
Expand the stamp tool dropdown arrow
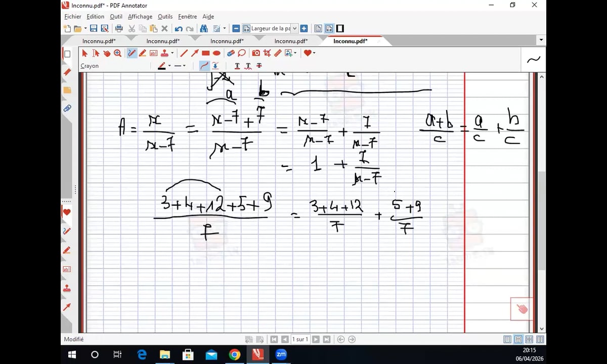click(x=172, y=53)
